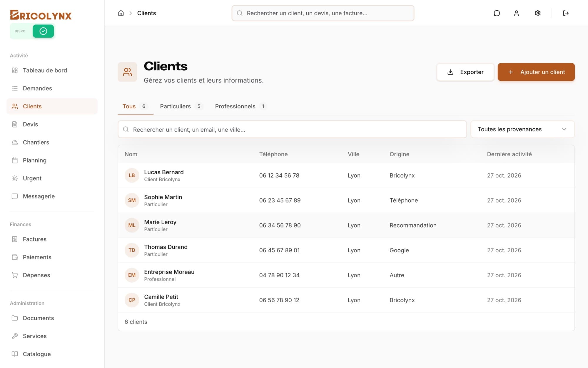
Task: Open the Lucas Bernard client row
Action: pyautogui.click(x=346, y=175)
